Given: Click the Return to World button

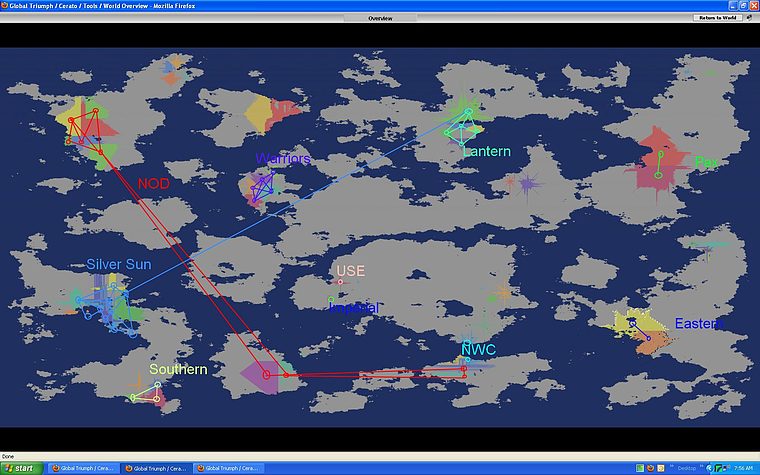Looking at the screenshot, I should pos(717,17).
